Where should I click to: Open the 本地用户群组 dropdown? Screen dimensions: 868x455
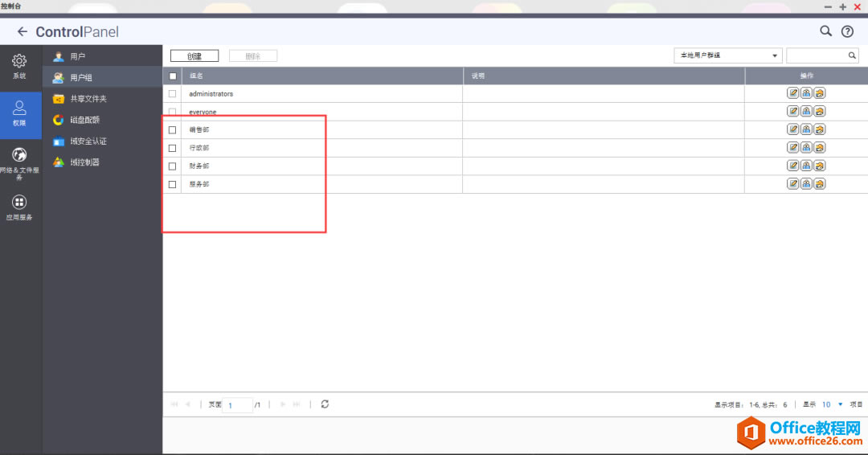[728, 55]
